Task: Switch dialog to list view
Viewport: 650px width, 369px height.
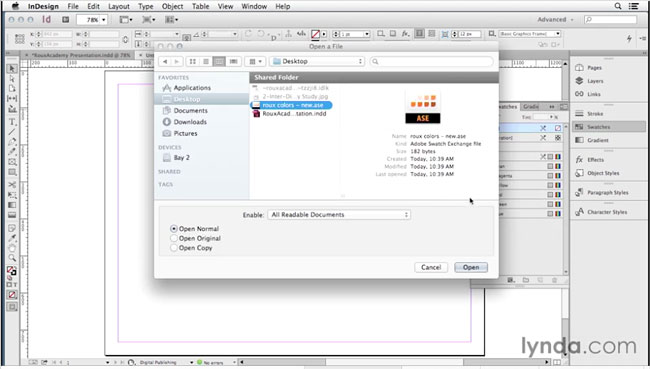Action: pyautogui.click(x=206, y=61)
